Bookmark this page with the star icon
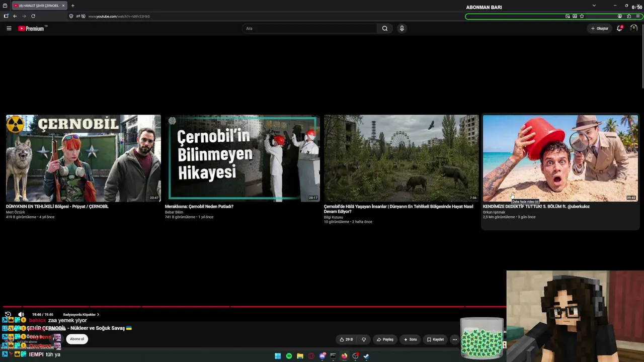The width and height of the screenshot is (644, 362). tap(582, 16)
